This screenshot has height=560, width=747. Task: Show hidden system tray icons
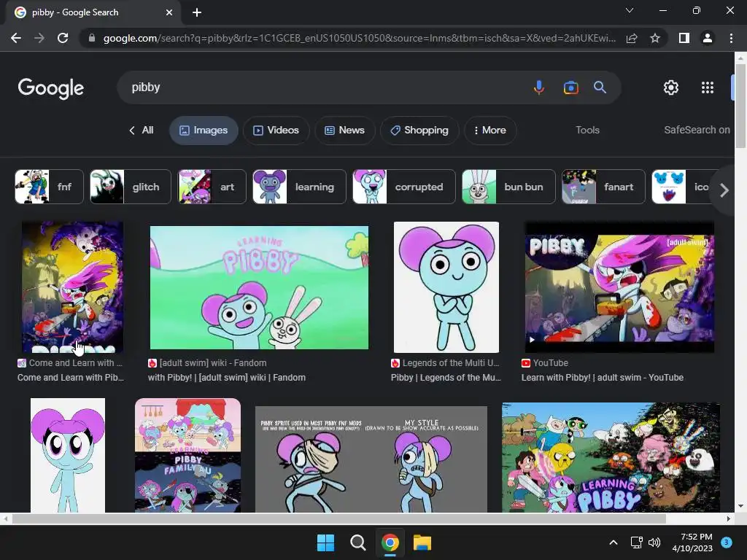pyautogui.click(x=614, y=542)
